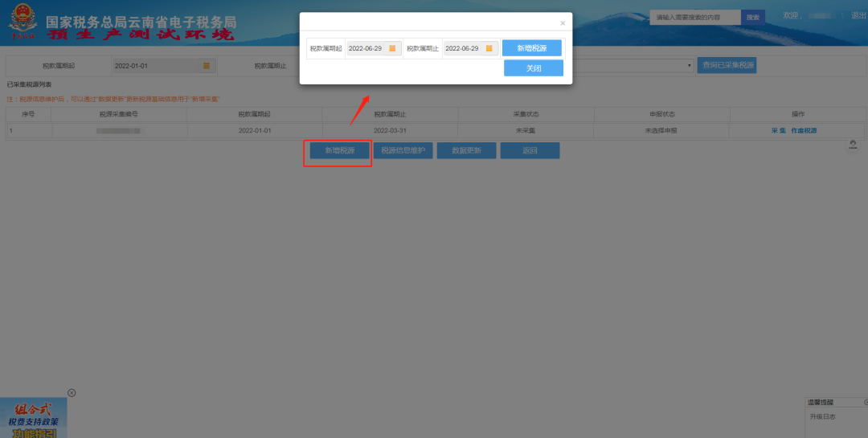Click the 返回 button
Viewport: 868px width, 438px height.
530,150
